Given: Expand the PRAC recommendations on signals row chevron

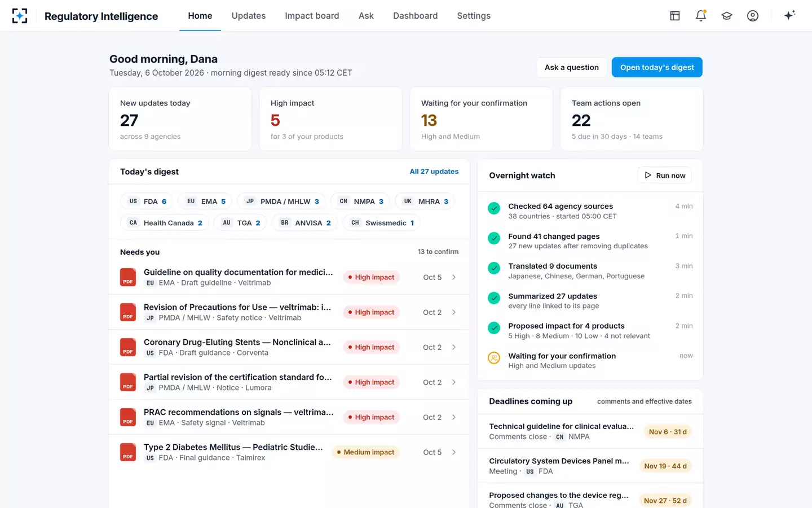Looking at the screenshot, I should pyautogui.click(x=454, y=417).
